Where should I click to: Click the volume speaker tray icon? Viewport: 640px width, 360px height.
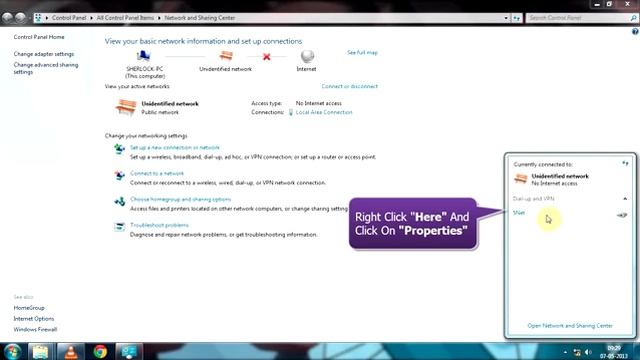coord(588,352)
